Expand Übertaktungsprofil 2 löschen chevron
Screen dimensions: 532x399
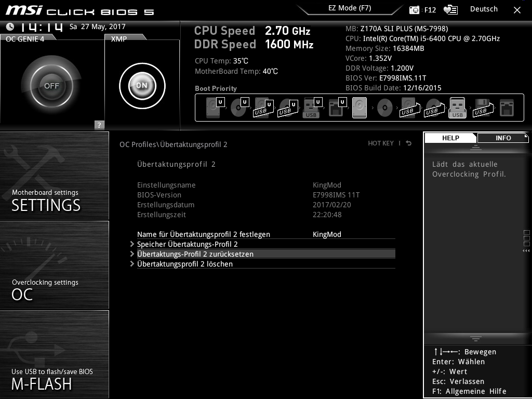pos(132,263)
